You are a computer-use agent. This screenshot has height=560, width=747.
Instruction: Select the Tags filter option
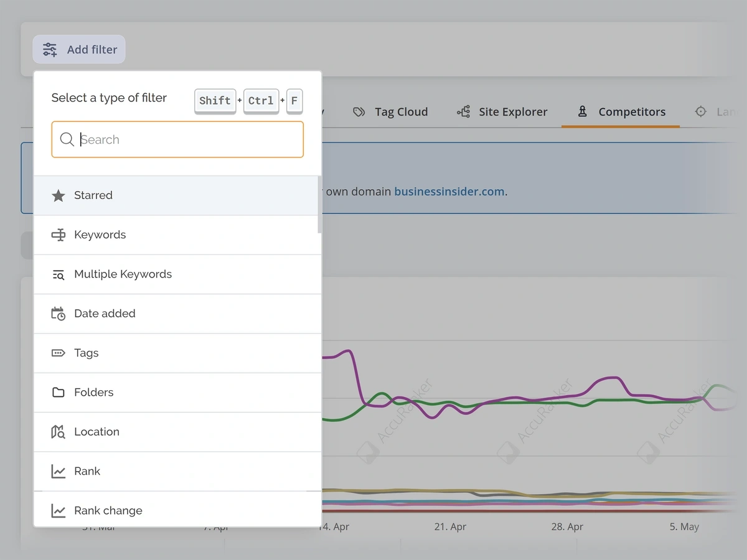(x=177, y=353)
